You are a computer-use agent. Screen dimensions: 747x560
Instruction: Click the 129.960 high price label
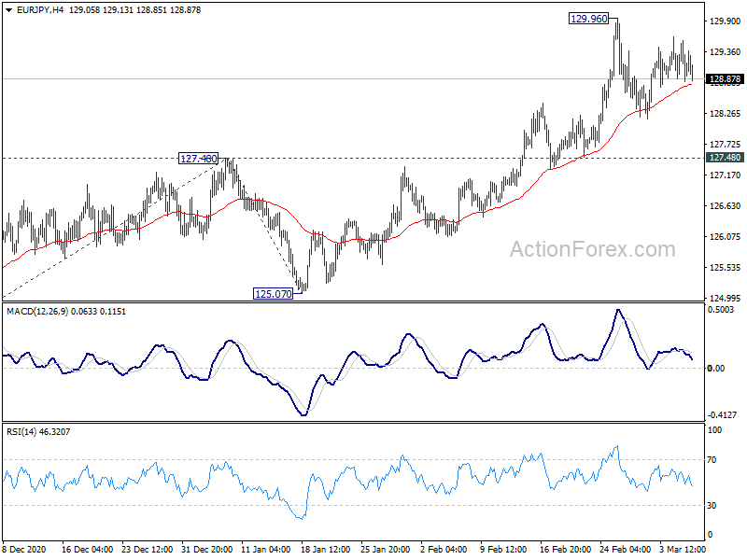coord(589,19)
